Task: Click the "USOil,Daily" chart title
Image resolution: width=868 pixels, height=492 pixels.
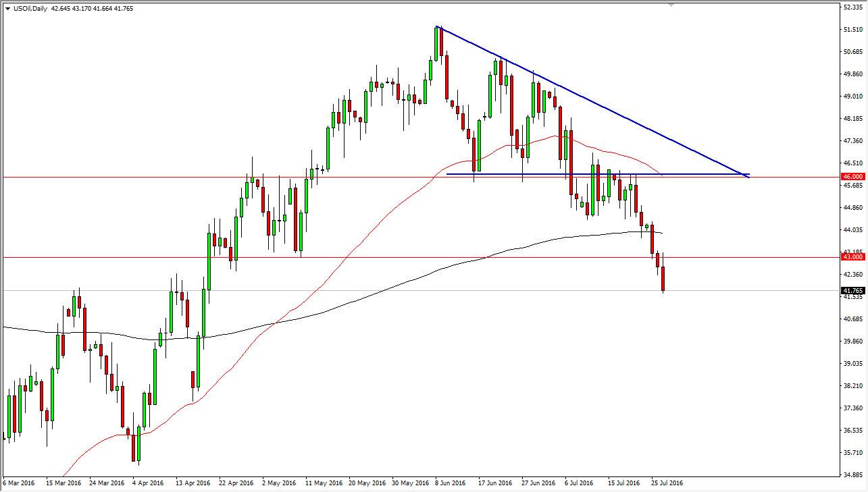Action: point(30,9)
